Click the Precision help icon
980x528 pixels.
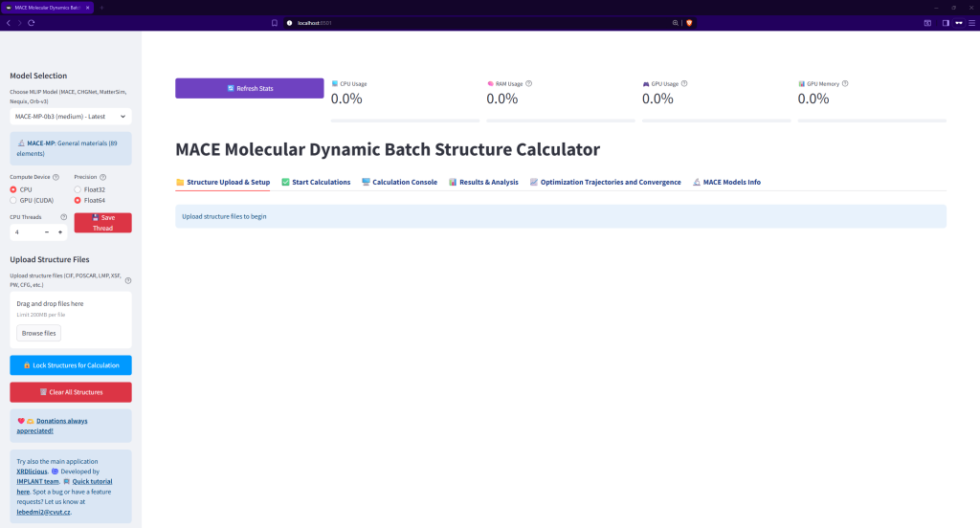103,177
